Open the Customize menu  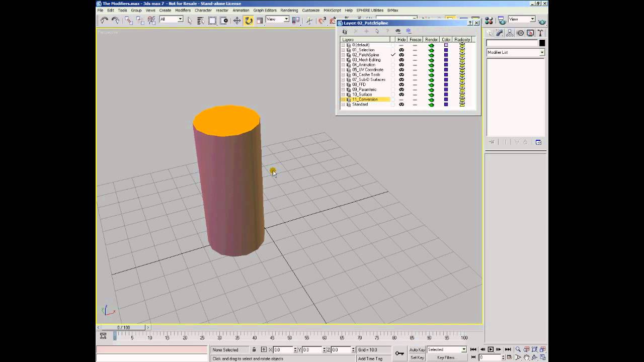pos(310,10)
